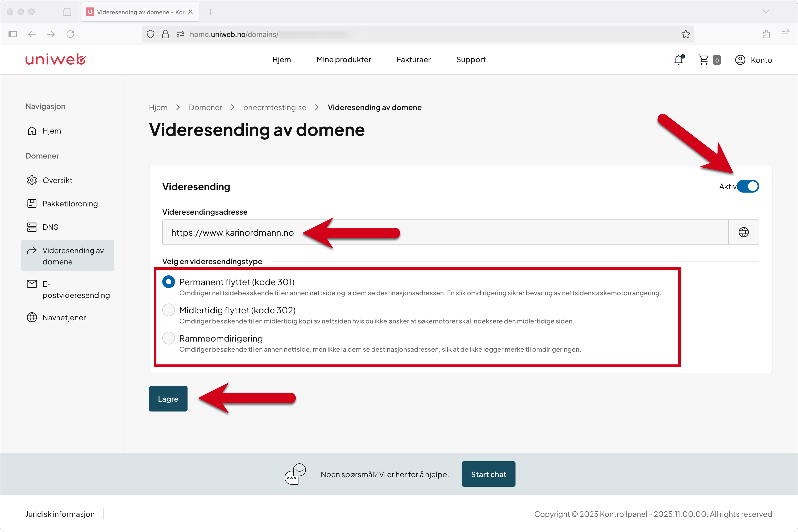
Task: Open Fakturaer in the top navigation
Action: [x=414, y=60]
